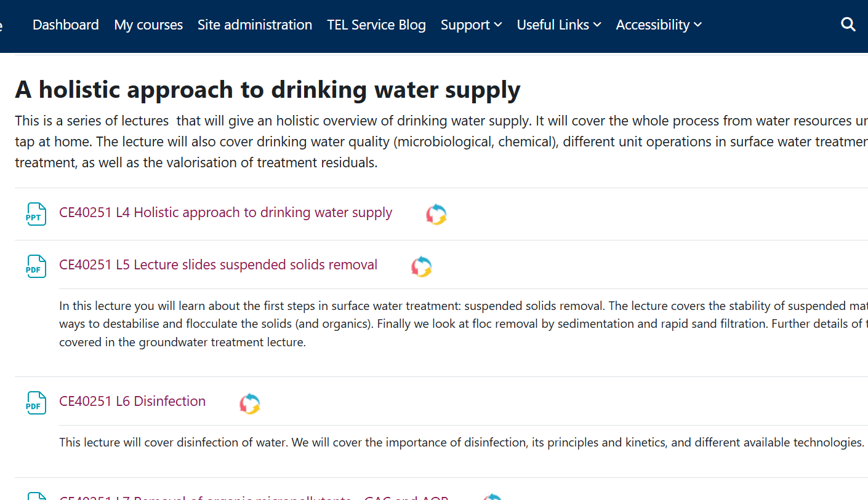Visit the TEL Service Blog
The width and height of the screenshot is (868, 500).
376,25
